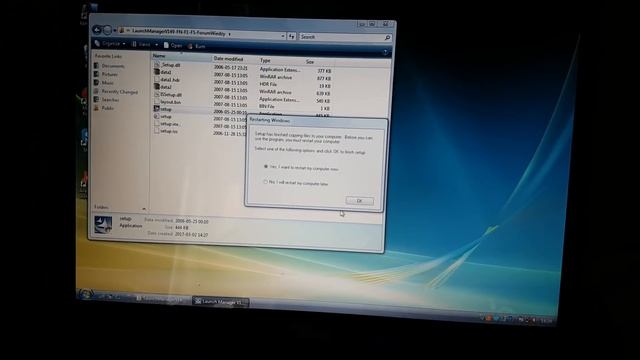The width and height of the screenshot is (640, 360).
Task: Open Searches in Favorite Links
Action: pyautogui.click(x=107, y=100)
